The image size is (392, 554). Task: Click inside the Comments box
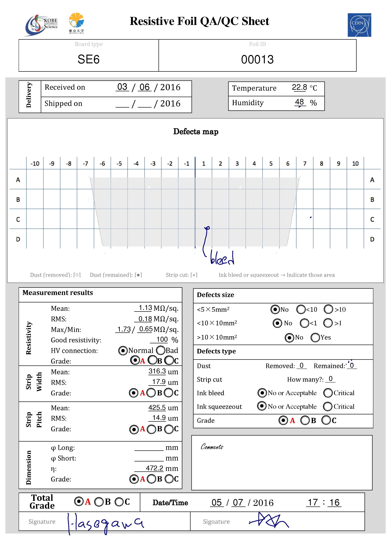(x=282, y=463)
